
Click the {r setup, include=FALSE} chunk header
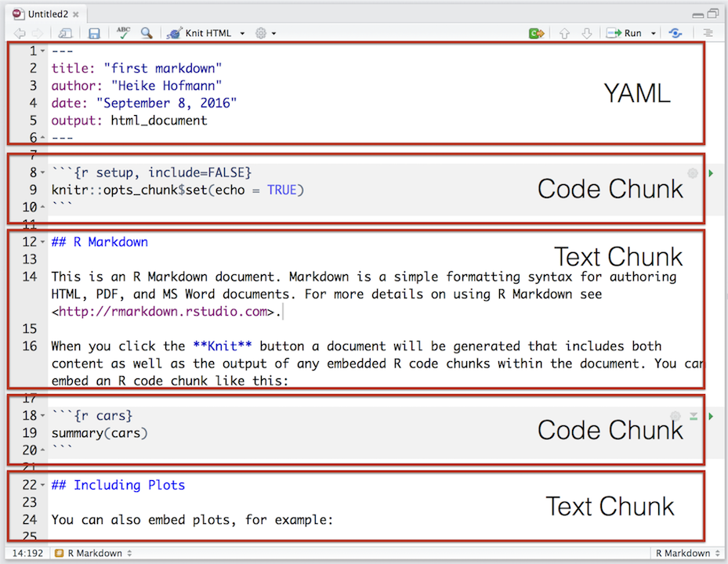[x=151, y=172]
